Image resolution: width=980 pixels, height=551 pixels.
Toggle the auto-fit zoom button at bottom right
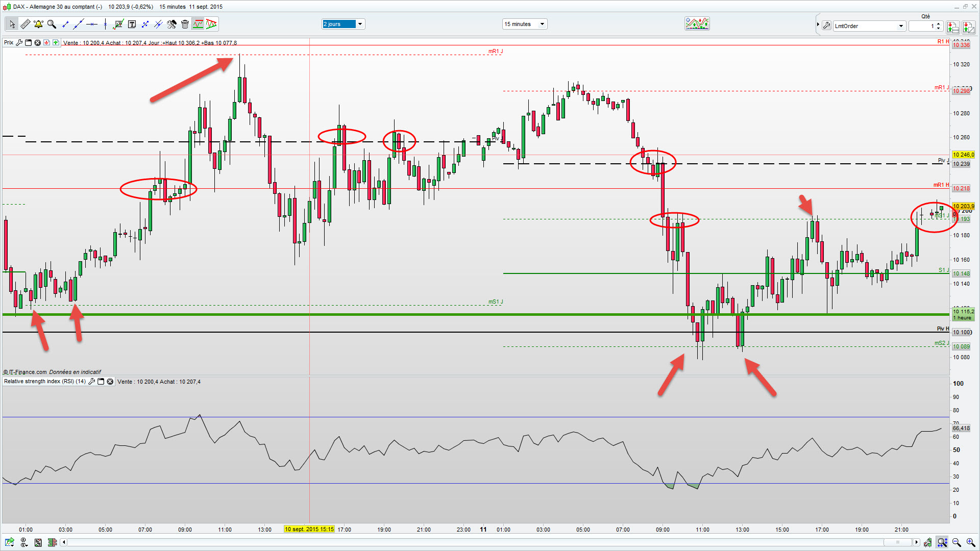[x=942, y=542]
